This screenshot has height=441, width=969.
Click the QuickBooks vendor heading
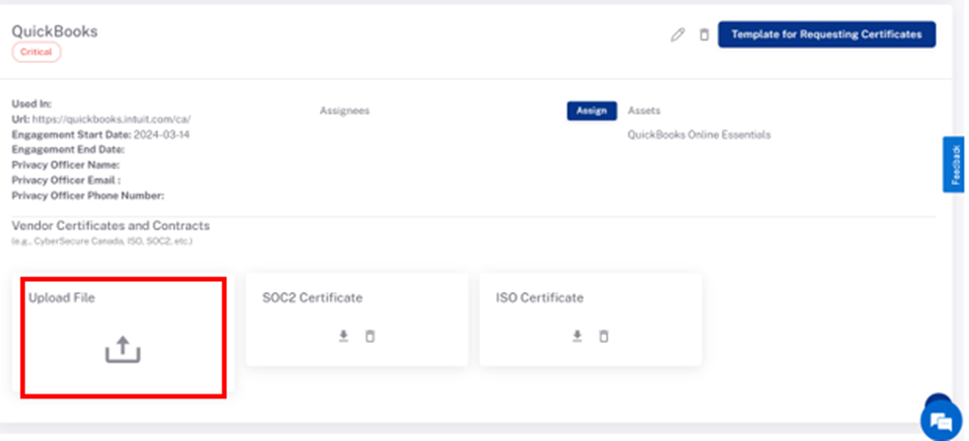[54, 32]
